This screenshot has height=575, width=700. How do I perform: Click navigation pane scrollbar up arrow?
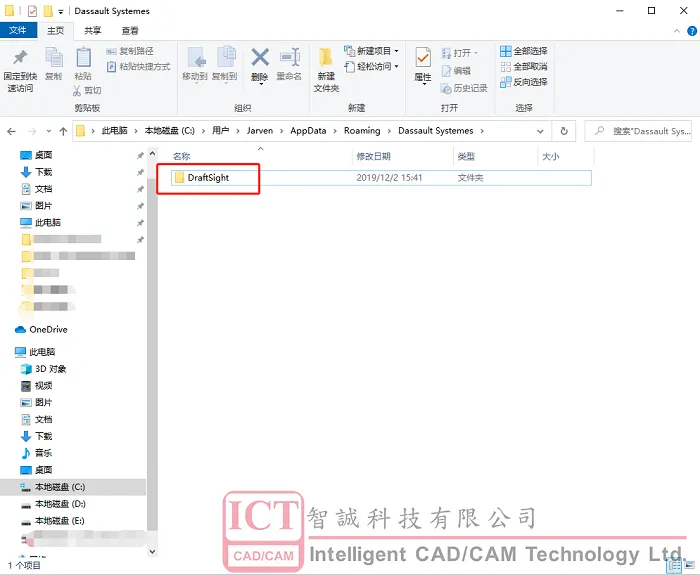(x=152, y=154)
